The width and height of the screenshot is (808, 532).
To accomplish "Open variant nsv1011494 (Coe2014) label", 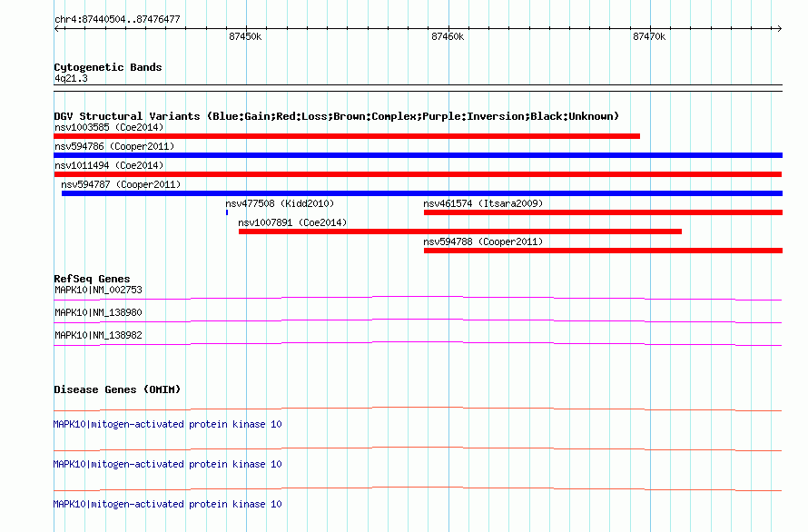I will (109, 165).
